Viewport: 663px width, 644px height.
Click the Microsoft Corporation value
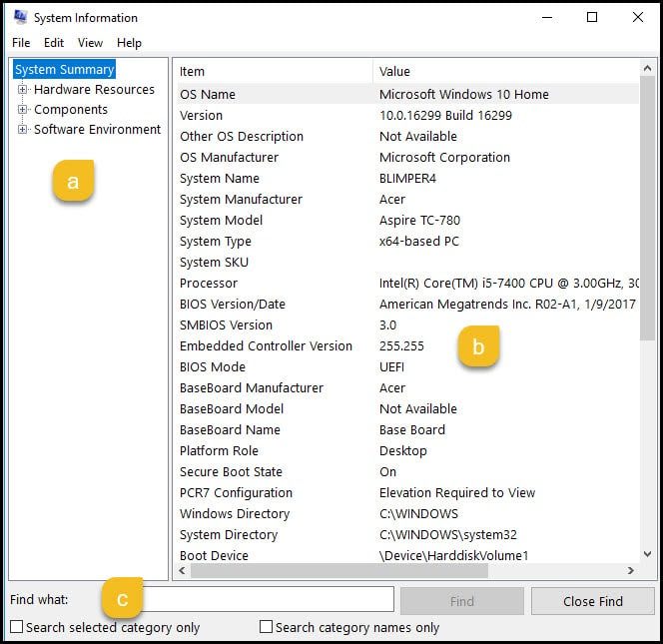coord(444,158)
